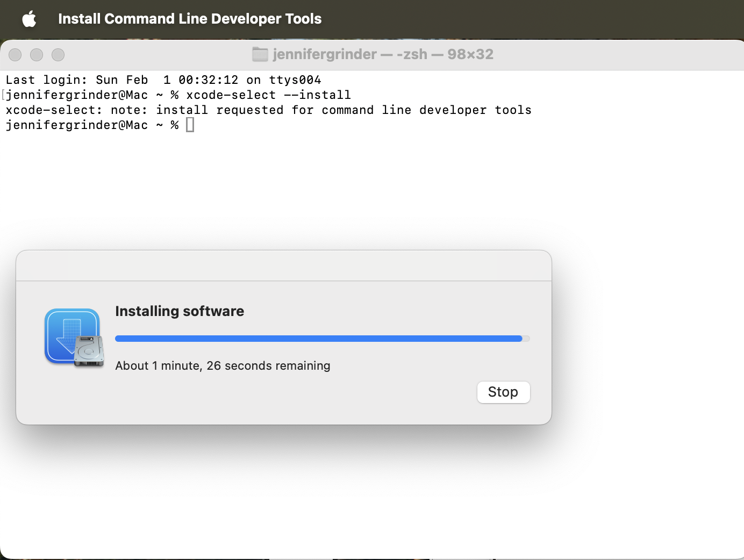Click the Terminal window zoom button
744x560 pixels.
(x=58, y=55)
